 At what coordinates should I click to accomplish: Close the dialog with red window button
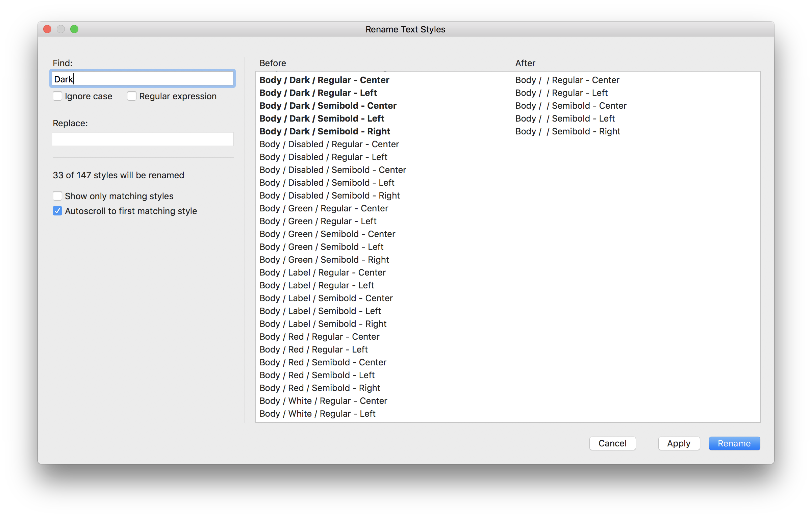(x=47, y=29)
